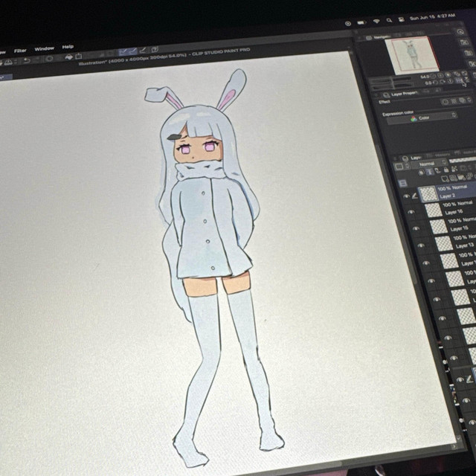476x476 pixels.
Task: Click the Fill bucket icon in the command bar
Action: (69, 57)
